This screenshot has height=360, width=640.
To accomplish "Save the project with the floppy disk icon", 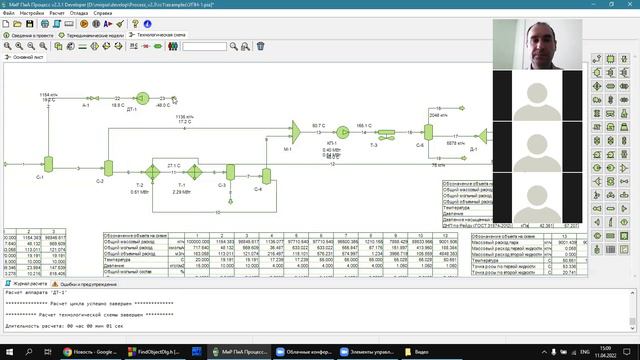I will [29, 24].
